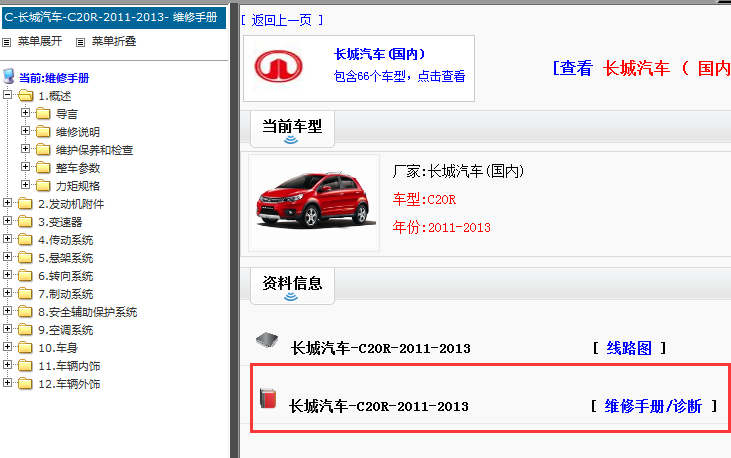Click 包含66个车型,点击查看 link
Image resolution: width=731 pixels, height=458 pixels.
(x=400, y=76)
